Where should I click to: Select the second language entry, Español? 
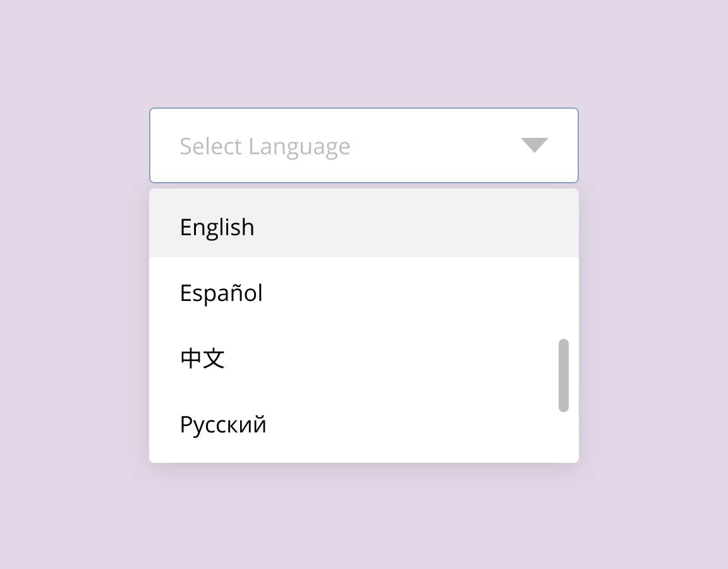(x=221, y=292)
